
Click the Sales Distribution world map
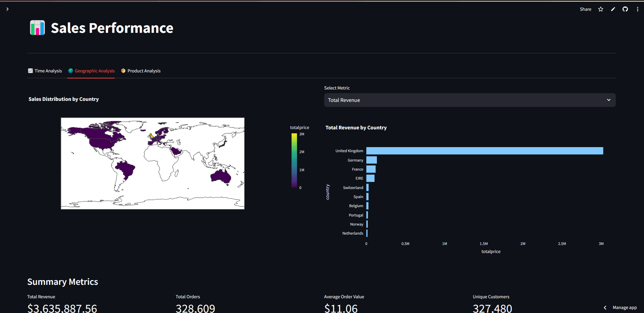[x=152, y=163]
